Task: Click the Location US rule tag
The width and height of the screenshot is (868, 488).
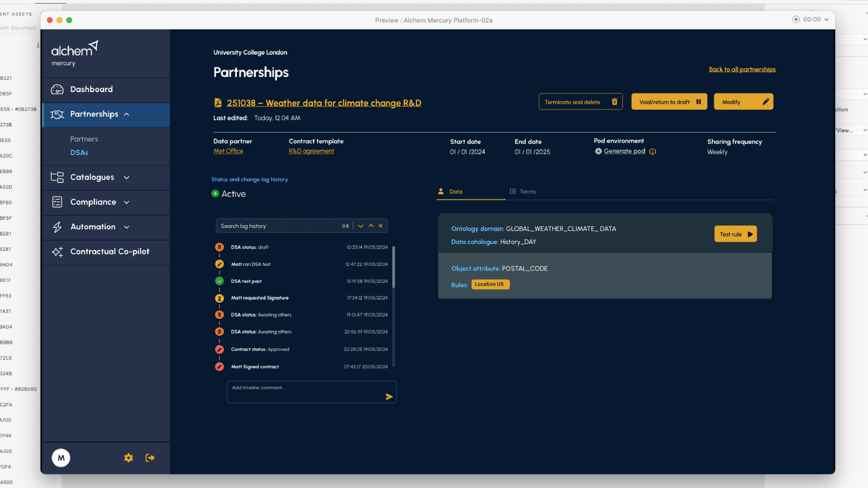Action: (490, 284)
